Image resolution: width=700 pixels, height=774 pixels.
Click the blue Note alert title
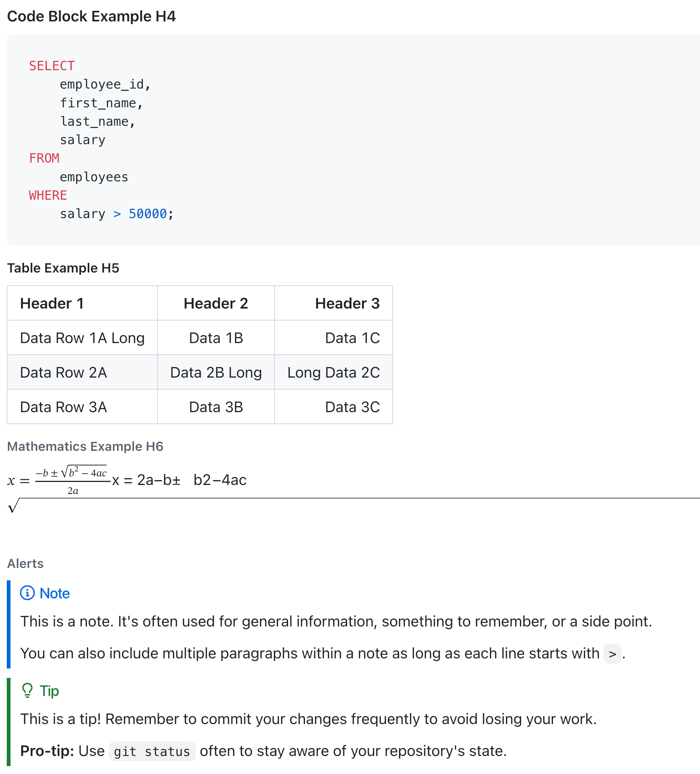pos(54,593)
